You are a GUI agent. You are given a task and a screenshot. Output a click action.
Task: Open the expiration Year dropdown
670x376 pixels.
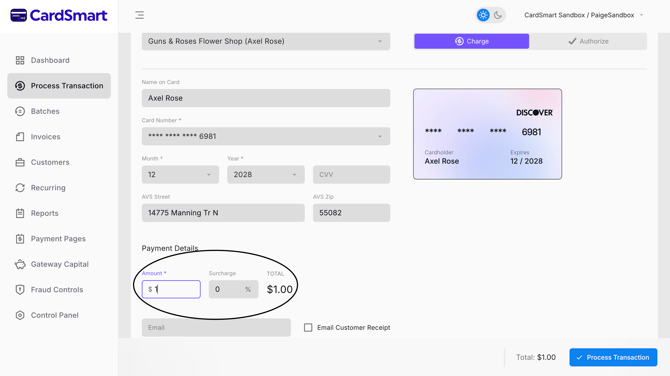pos(266,175)
